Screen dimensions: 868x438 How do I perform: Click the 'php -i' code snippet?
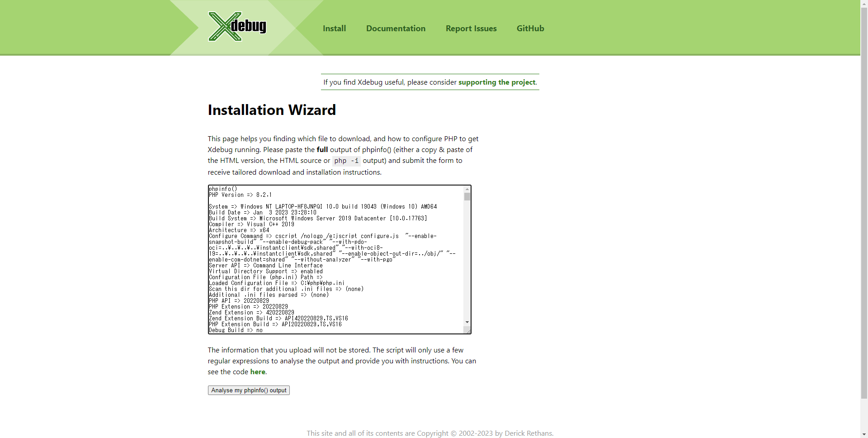[346, 161]
